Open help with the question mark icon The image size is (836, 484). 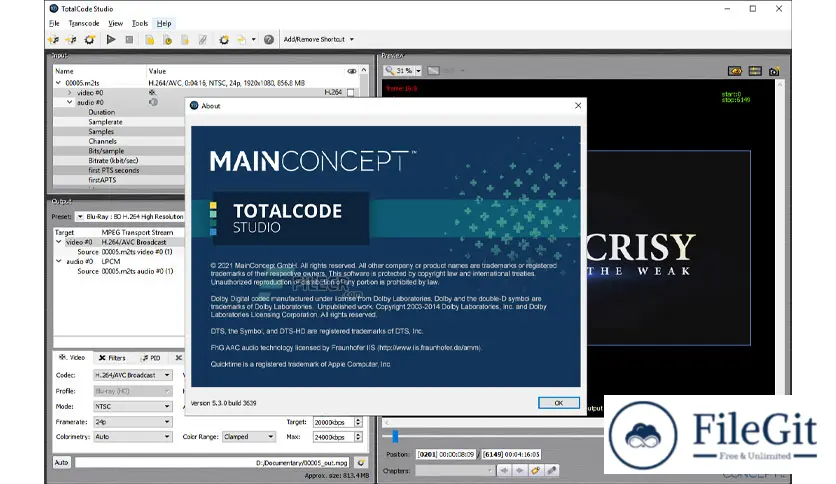[x=269, y=39]
